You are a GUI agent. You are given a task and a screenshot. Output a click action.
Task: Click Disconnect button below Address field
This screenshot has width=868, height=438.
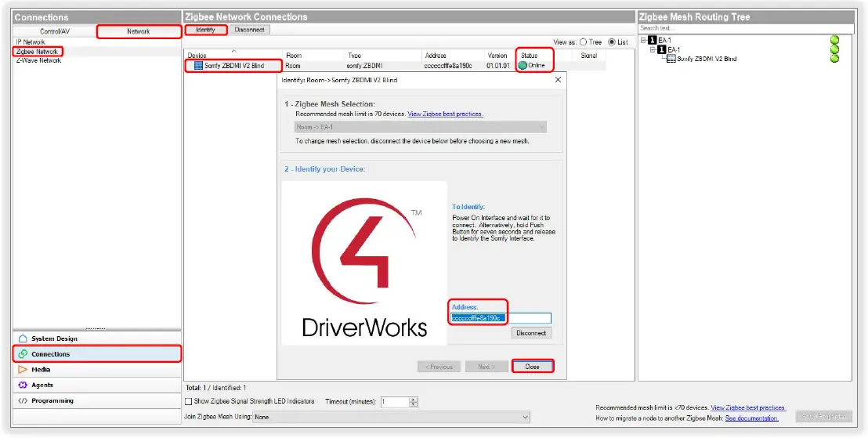(x=531, y=333)
